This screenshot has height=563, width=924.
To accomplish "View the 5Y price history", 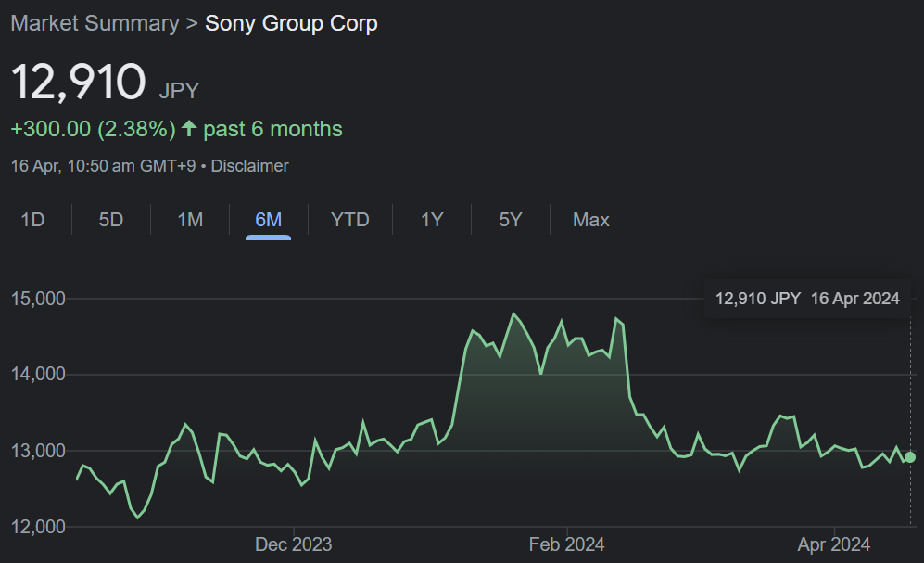I will (x=511, y=220).
